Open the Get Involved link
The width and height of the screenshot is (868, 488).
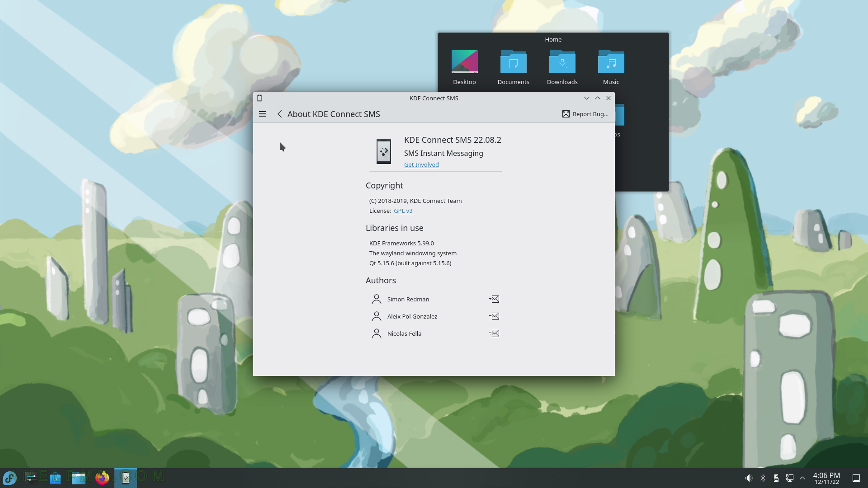point(421,164)
